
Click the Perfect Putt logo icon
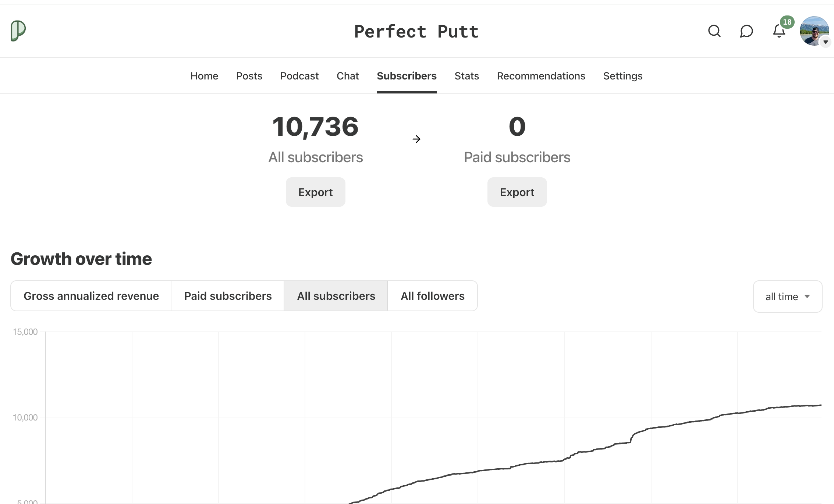18,31
